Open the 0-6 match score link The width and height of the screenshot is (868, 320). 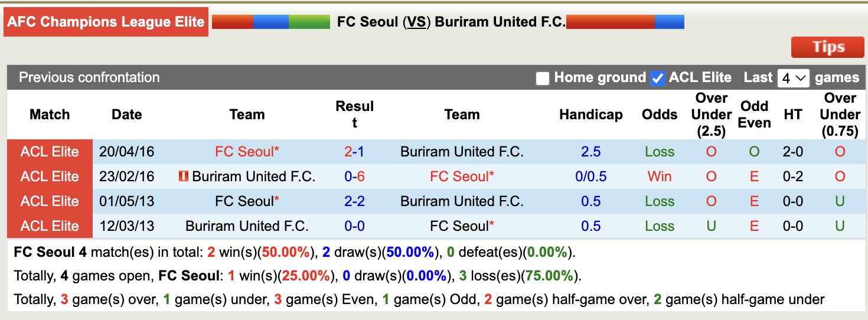354,177
